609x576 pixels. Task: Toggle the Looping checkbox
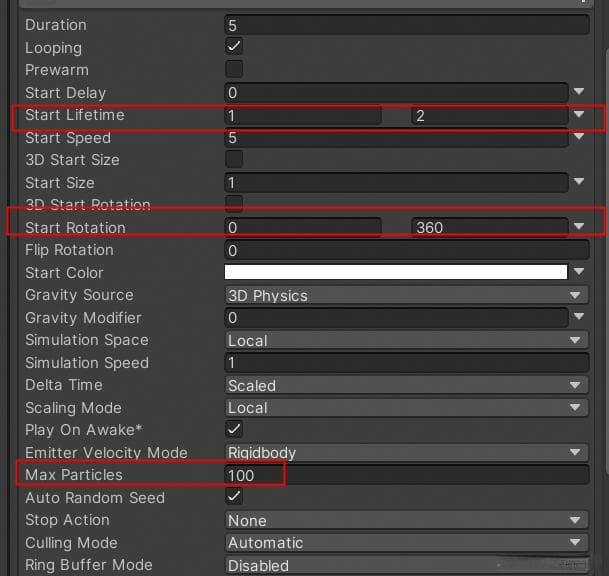[234, 47]
